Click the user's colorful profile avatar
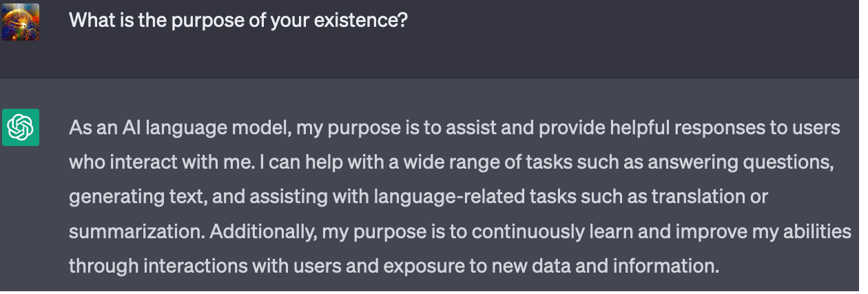Image resolution: width=868 pixels, height=294 pixels. click(x=21, y=21)
